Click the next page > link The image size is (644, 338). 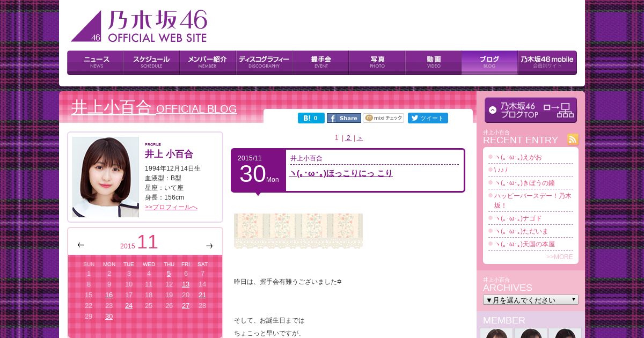tap(360, 138)
